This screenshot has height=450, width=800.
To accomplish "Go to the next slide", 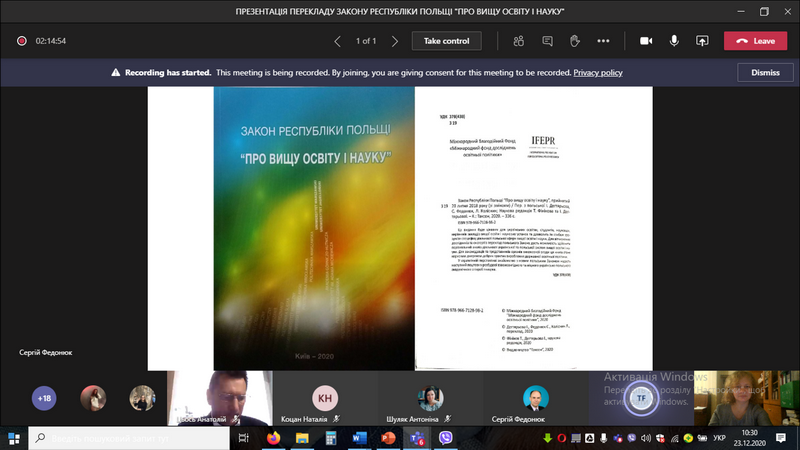I will click(x=395, y=41).
